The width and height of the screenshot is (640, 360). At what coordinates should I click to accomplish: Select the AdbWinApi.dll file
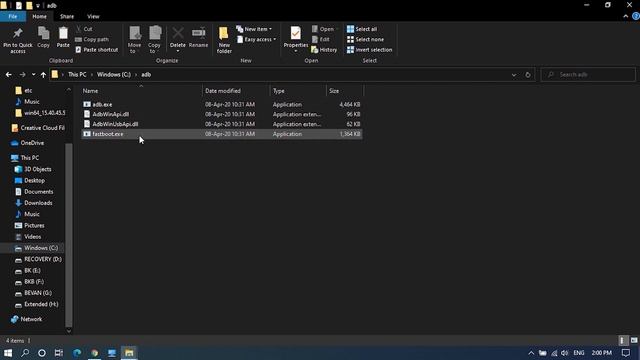[x=222, y=114]
